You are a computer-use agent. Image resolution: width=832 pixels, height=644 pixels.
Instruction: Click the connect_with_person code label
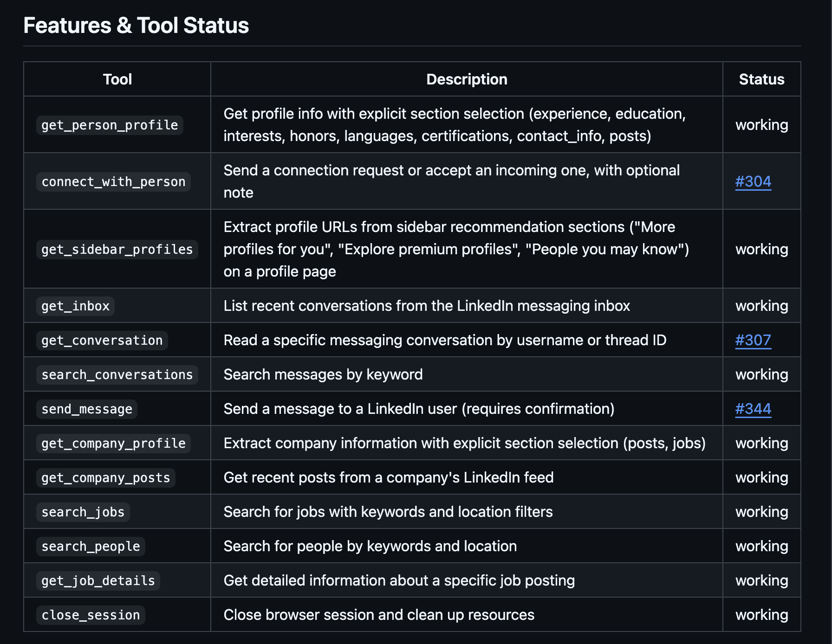[113, 182]
